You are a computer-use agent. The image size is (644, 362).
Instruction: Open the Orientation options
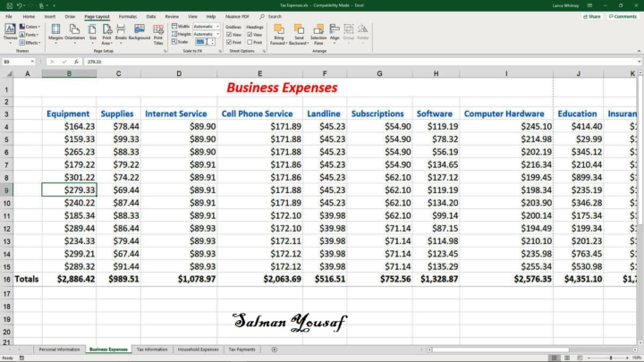tap(74, 32)
